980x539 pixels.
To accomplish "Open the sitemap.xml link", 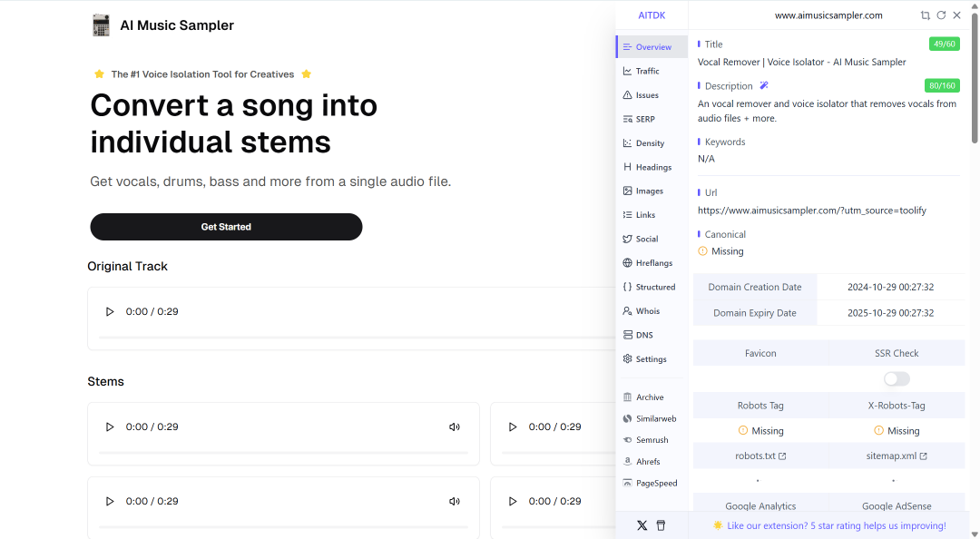I will [x=897, y=456].
